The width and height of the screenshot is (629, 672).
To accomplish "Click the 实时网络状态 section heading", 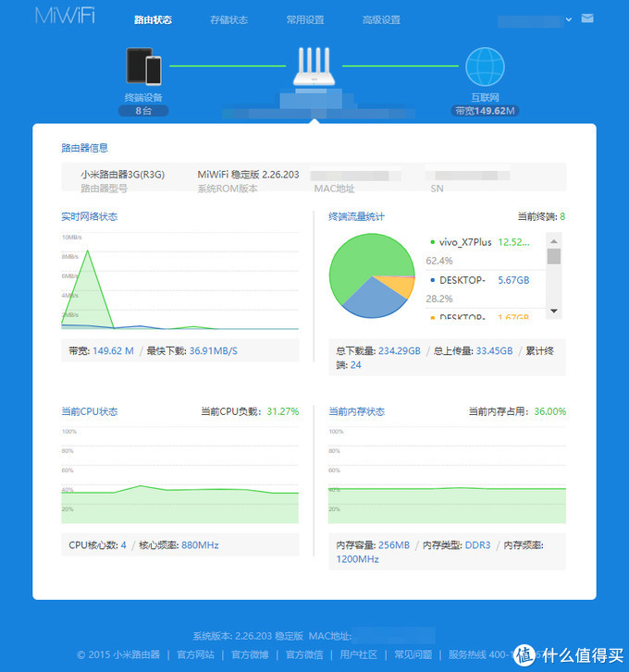I will [89, 217].
